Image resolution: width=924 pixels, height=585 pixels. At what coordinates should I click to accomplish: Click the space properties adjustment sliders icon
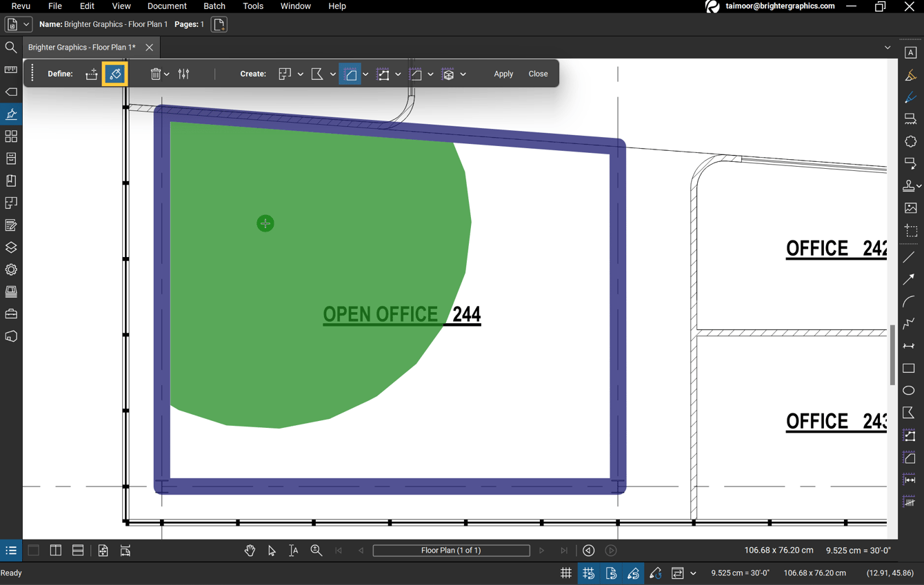coord(183,74)
